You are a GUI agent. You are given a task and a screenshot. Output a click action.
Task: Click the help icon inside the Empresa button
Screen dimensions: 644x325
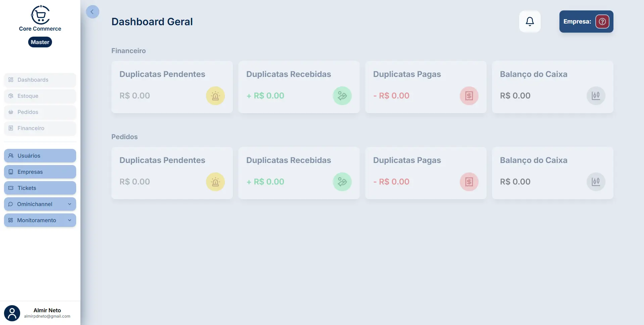pos(602,21)
